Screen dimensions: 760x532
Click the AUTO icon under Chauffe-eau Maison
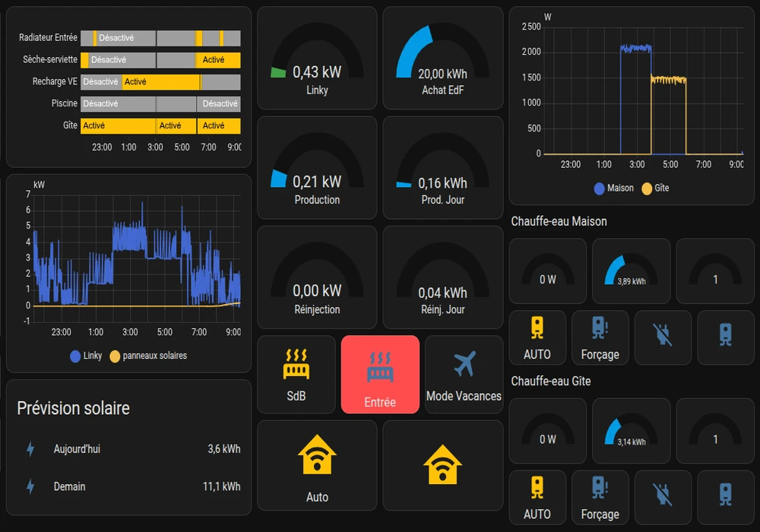(x=537, y=328)
